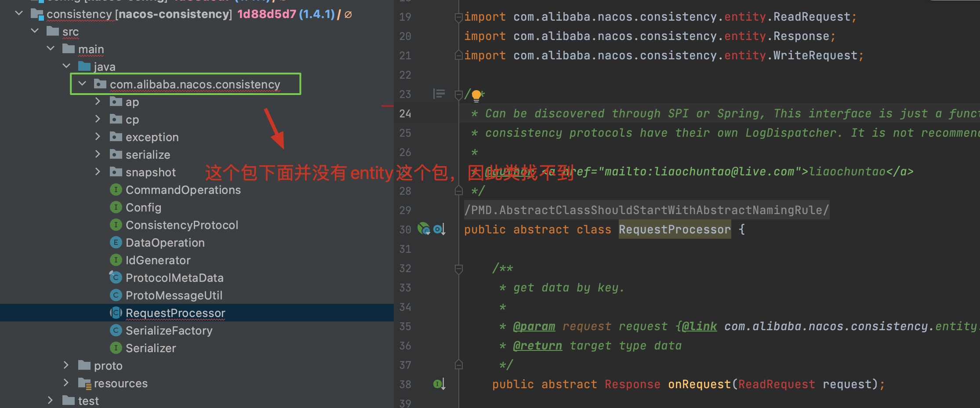Image resolution: width=980 pixels, height=408 pixels.
Task: Click the IdGenerator interface icon
Action: pos(116,260)
